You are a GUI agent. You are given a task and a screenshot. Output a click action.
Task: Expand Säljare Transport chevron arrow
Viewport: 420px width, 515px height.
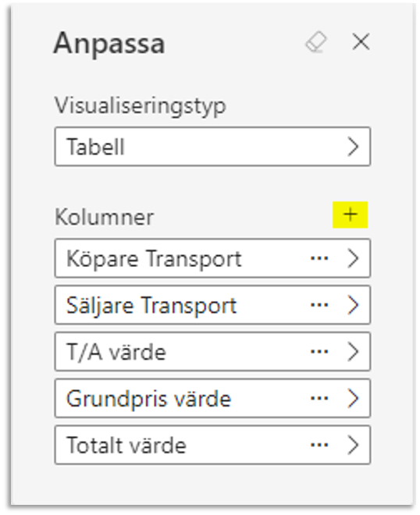pyautogui.click(x=353, y=305)
